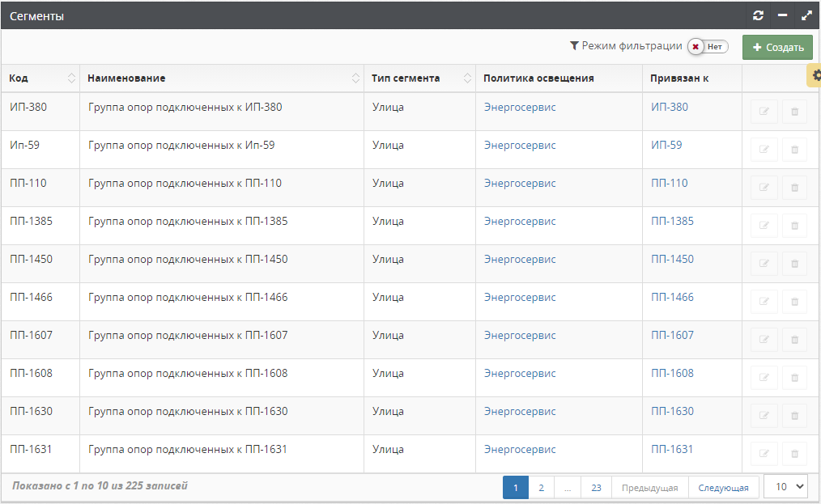Go to page 23 in pagination
821x504 pixels.
(596, 488)
